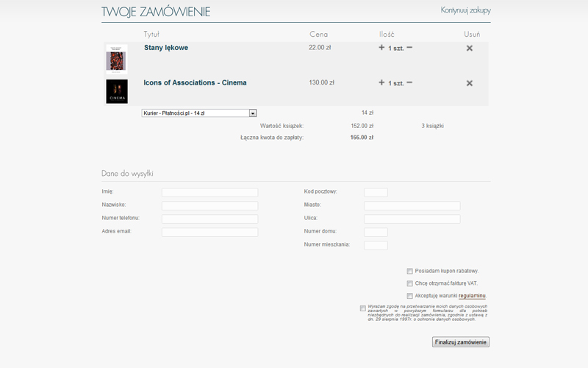
Task: Focus the Numer telefonu input field
Action: click(x=209, y=219)
